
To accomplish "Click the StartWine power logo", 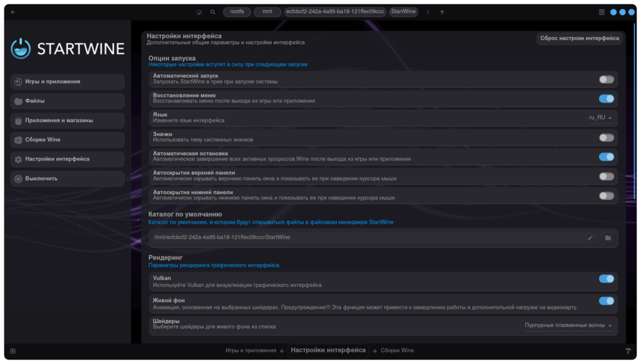I will [x=21, y=49].
